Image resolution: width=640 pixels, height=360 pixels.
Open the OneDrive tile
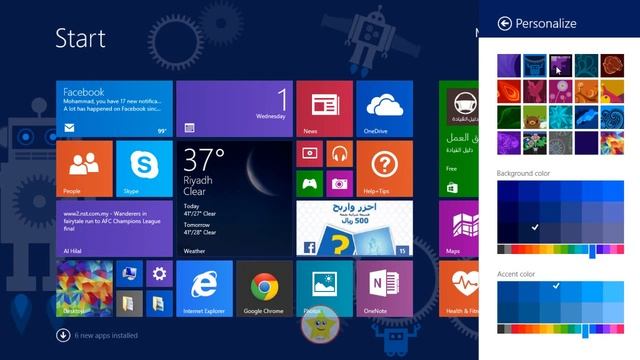tap(384, 109)
